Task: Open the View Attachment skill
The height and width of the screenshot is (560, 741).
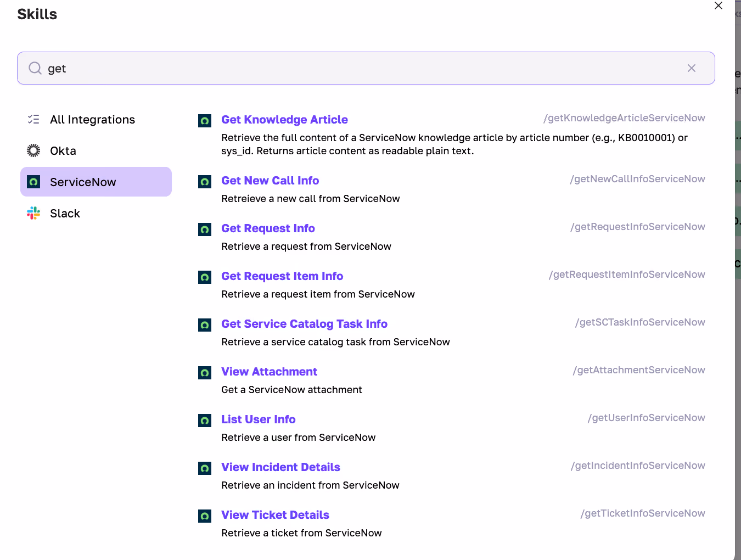Action: (x=269, y=372)
